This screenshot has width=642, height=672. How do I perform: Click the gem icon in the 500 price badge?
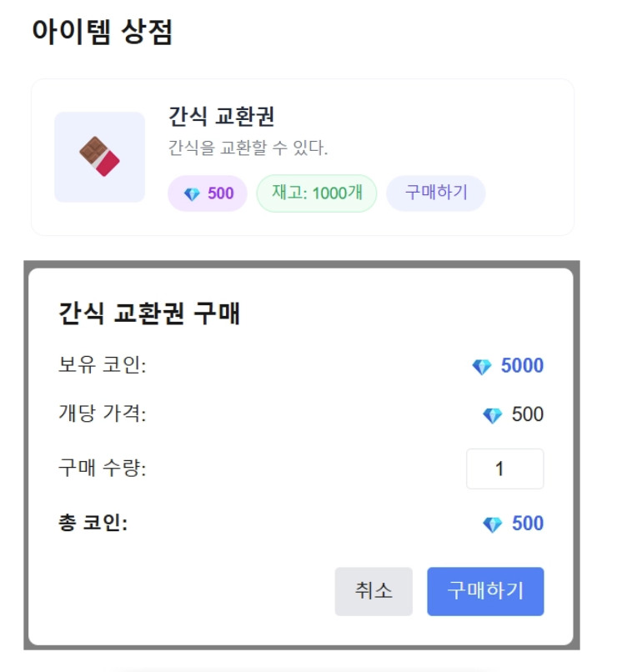192,194
